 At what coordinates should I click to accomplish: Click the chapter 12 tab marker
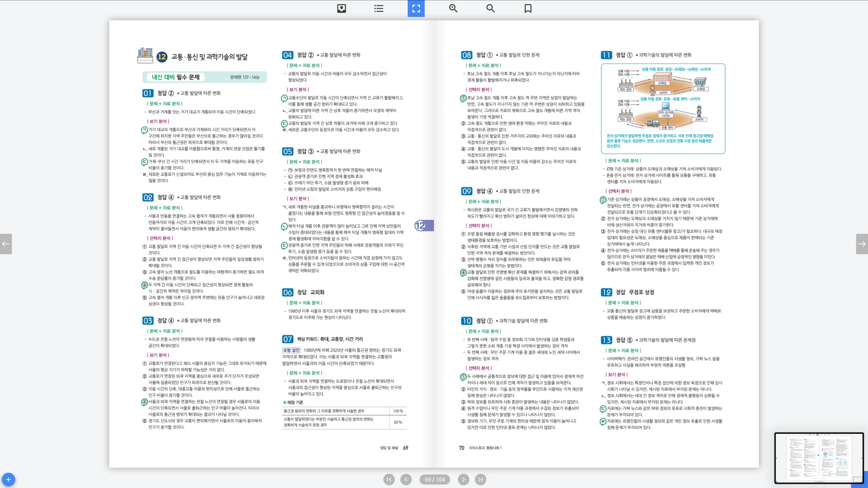click(423, 226)
